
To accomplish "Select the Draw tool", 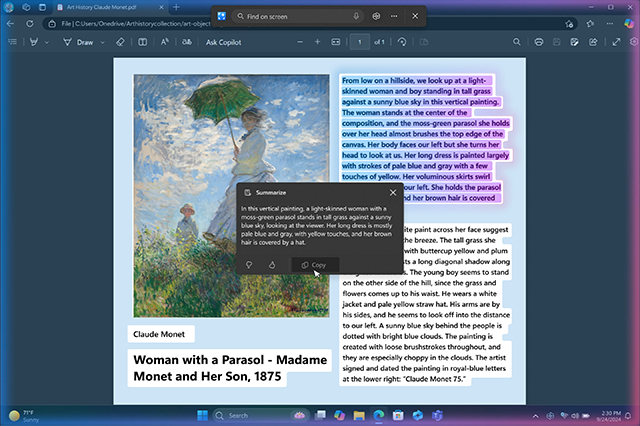I will tap(78, 42).
